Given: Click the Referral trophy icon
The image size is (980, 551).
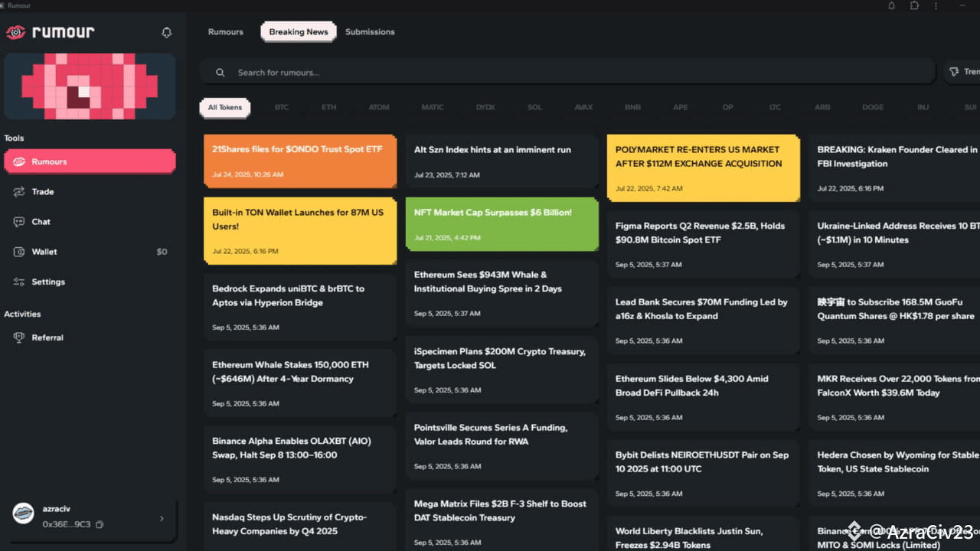Looking at the screenshot, I should pyautogui.click(x=19, y=337).
